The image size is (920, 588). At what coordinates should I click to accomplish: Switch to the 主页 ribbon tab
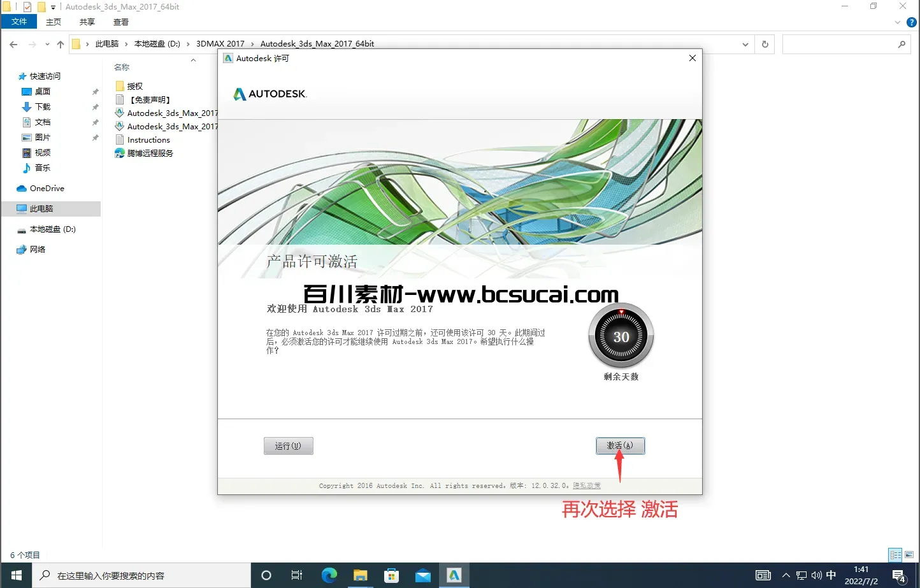tap(54, 22)
